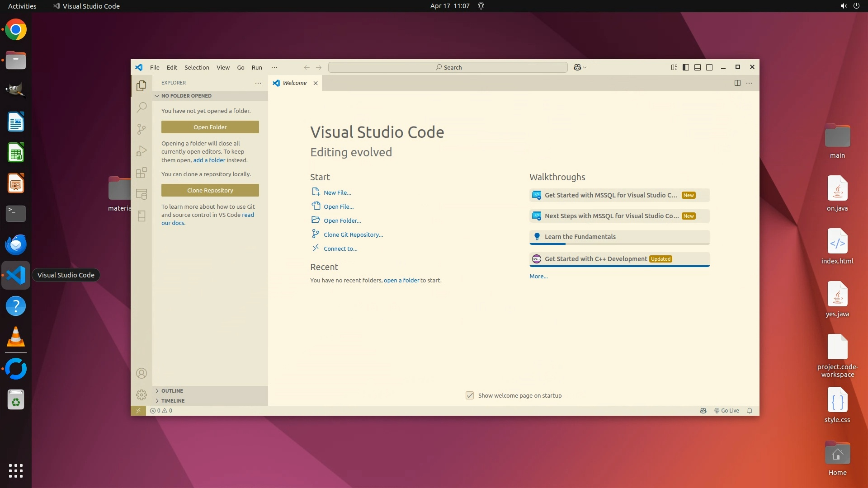Click the Go Live status bar item
Image resolution: width=868 pixels, height=488 pixels.
(x=726, y=411)
